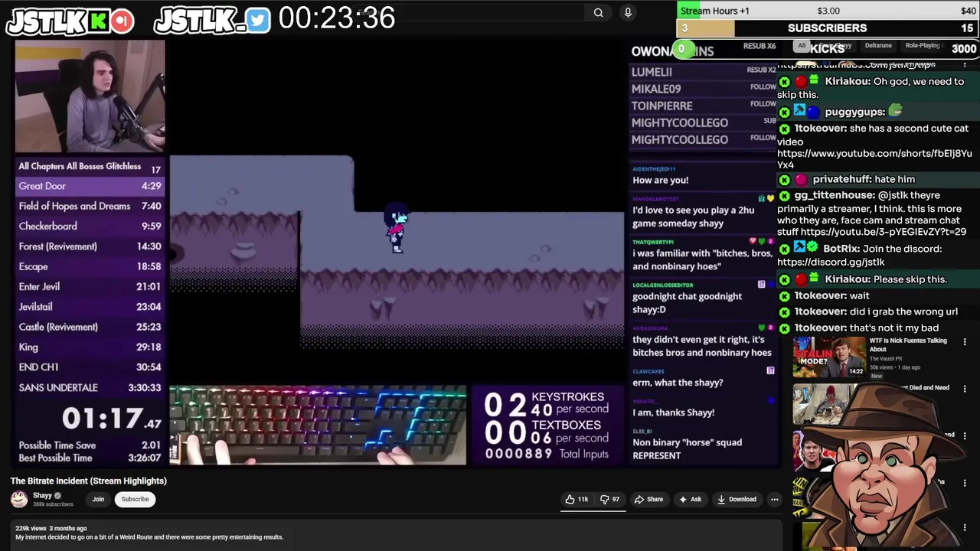
Task: Click the goodnight chat goodnight shayy message
Action: [687, 302]
